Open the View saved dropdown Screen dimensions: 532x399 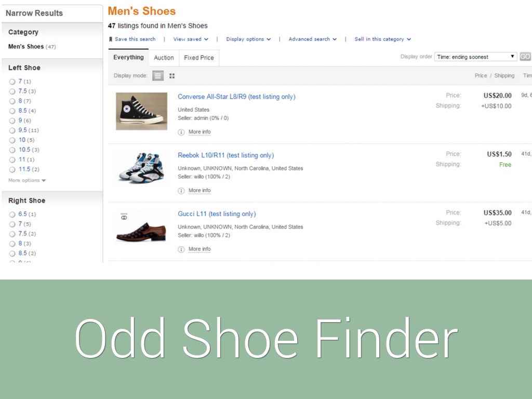[190, 39]
